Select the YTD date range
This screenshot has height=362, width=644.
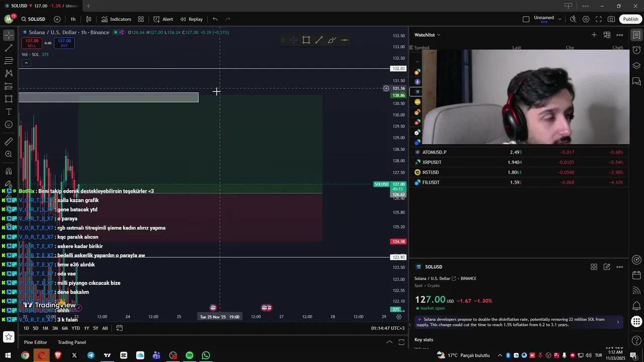tap(75, 328)
